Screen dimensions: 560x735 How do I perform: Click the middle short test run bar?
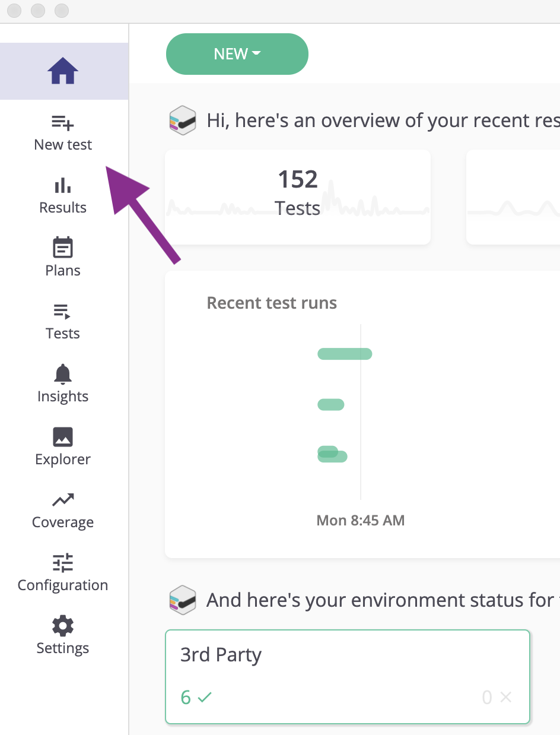pyautogui.click(x=331, y=405)
